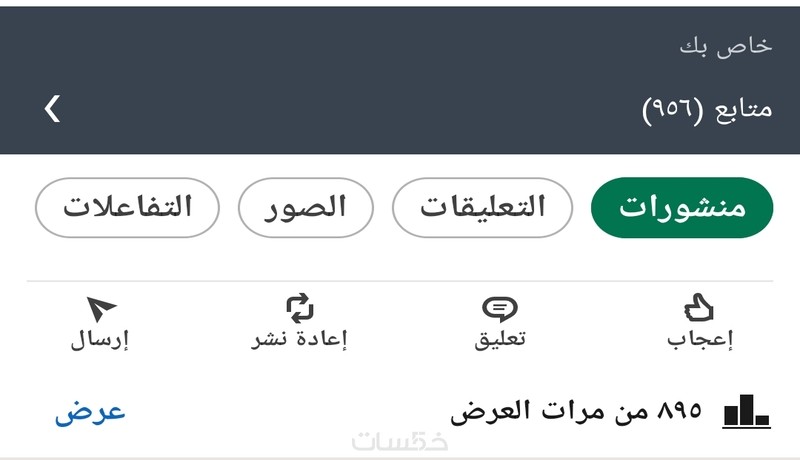Click the word متابع in the header
Image resolution: width=800 pixels, height=460 pixels.
coord(744,108)
